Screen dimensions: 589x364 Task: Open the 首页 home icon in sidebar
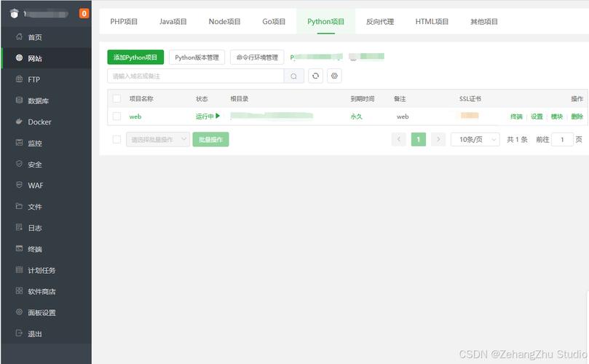[19, 37]
